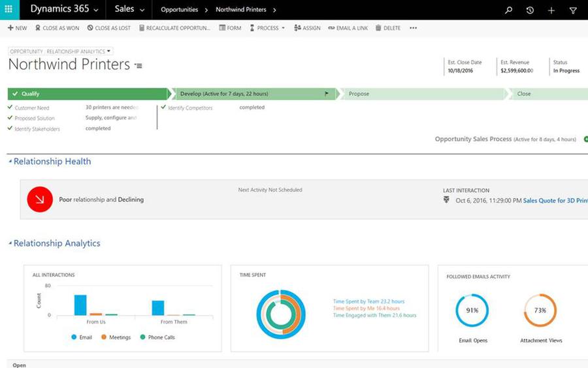Screen dimensions: 588x368
Task: Click the Proposed Solution value text
Action: coord(111,118)
